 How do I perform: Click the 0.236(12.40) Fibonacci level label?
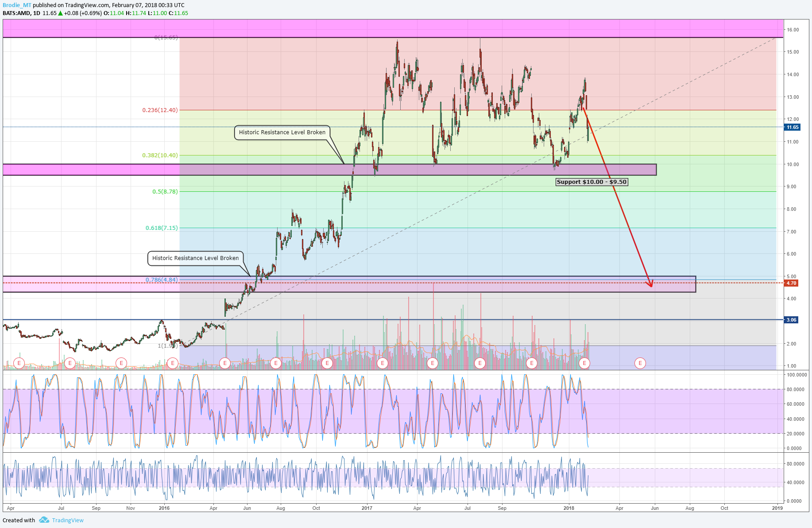pyautogui.click(x=160, y=110)
